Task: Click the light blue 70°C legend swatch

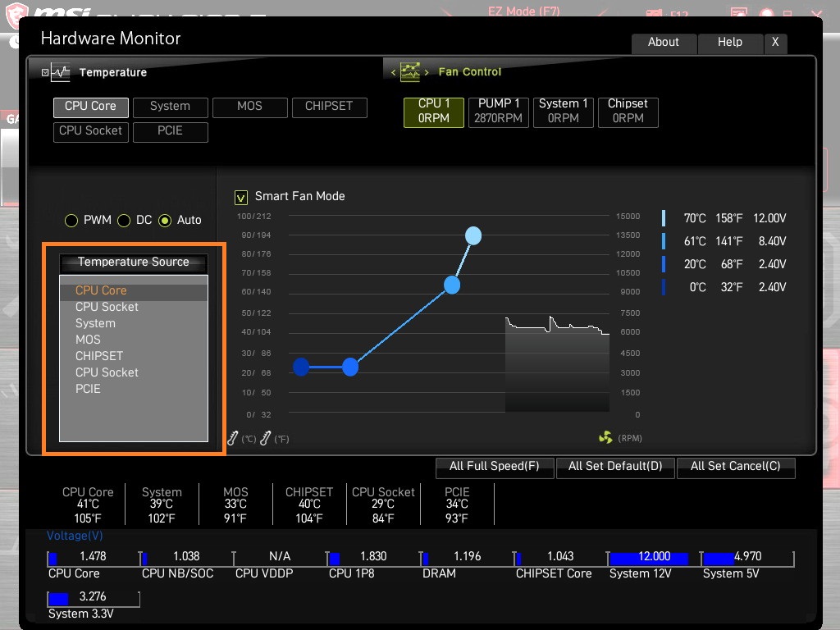Action: [664, 218]
